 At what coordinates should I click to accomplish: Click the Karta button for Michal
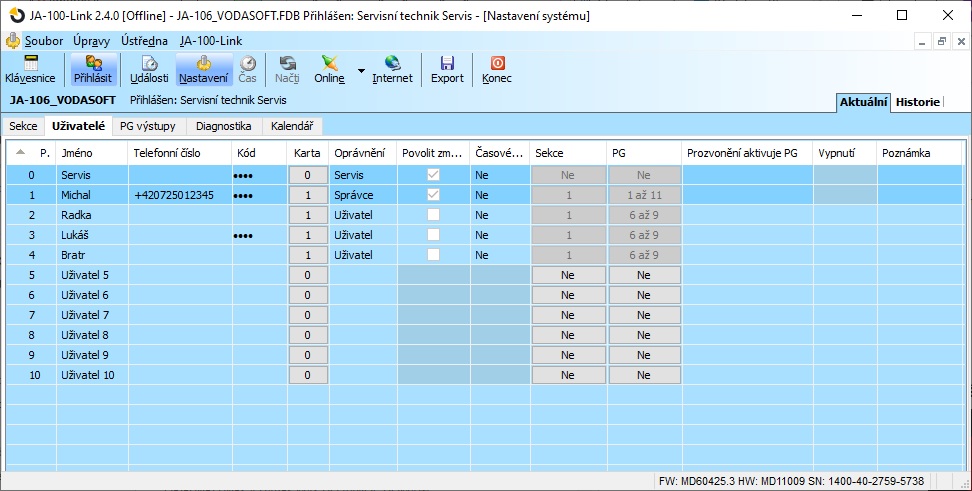point(308,195)
